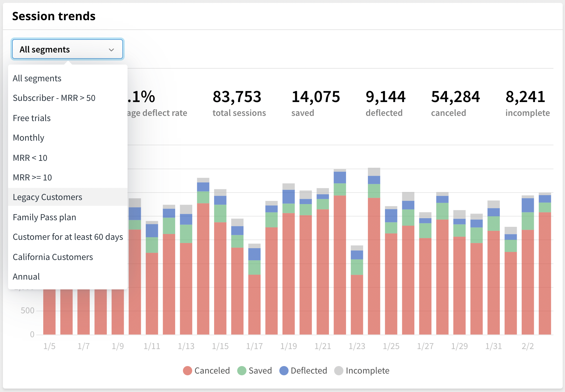This screenshot has height=392, width=565.
Task: Choose Subscriber - MRR > 50 segment
Action: point(54,98)
